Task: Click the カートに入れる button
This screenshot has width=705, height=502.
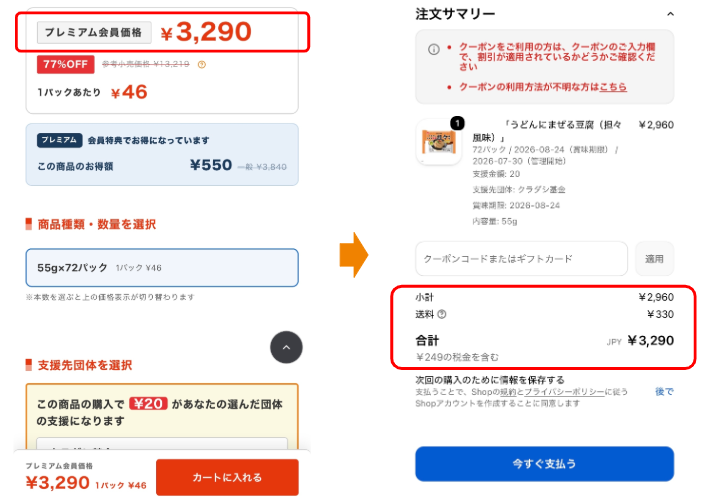Action: pos(227,477)
